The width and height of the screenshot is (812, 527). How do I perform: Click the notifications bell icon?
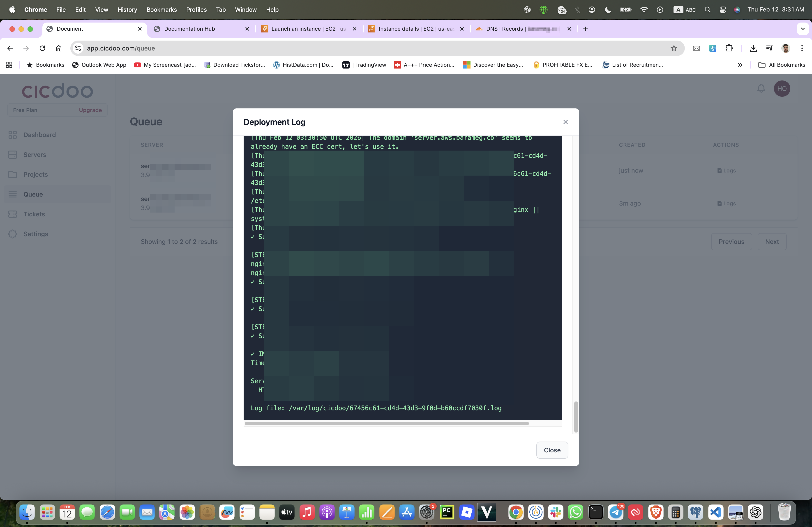[x=761, y=89]
